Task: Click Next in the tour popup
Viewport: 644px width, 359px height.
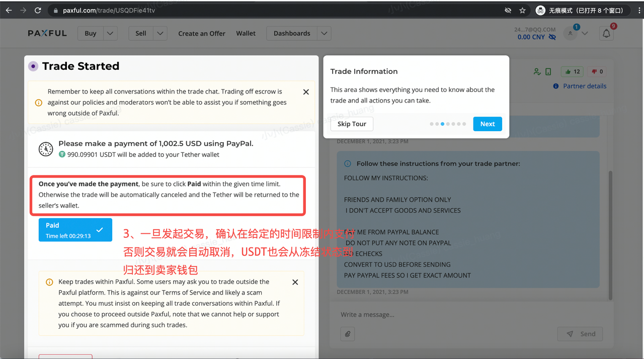Action: point(488,124)
